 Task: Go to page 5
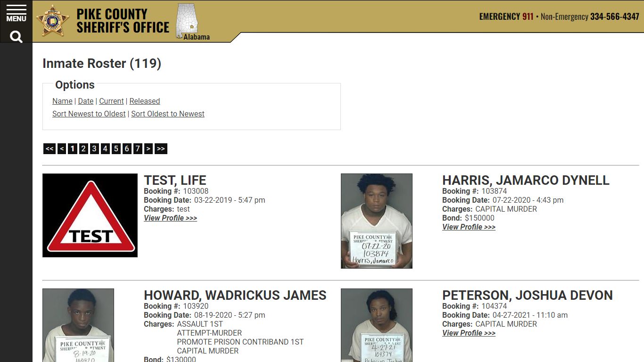pos(116,149)
